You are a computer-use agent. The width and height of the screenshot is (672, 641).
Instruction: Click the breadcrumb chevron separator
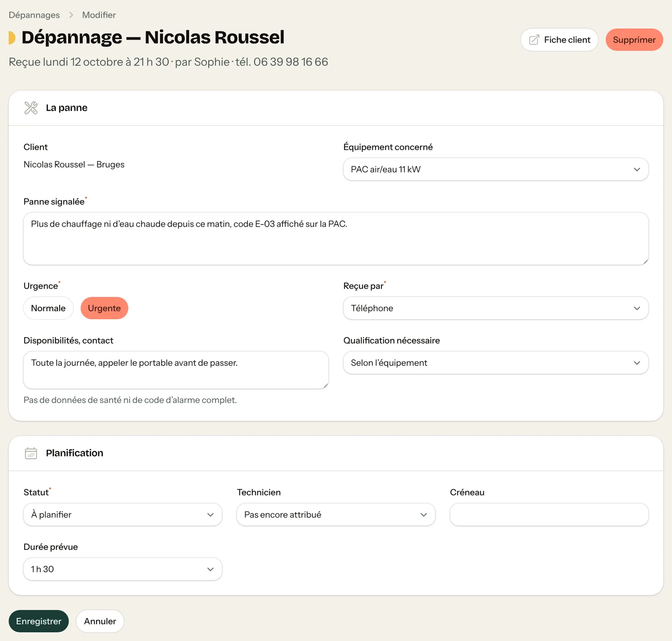tap(71, 15)
